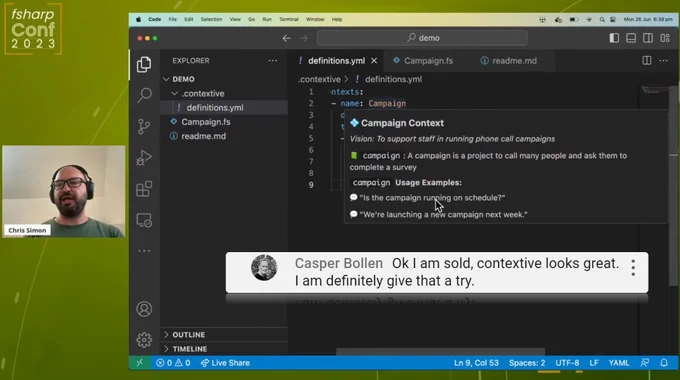This screenshot has height=380, width=680.
Task: Change language mode YAML
Action: click(618, 363)
